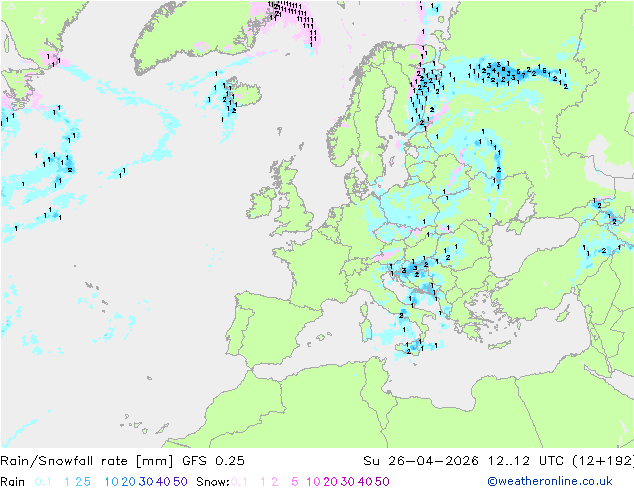Pick the snow legend value 10
634x490 pixels.
313,482
